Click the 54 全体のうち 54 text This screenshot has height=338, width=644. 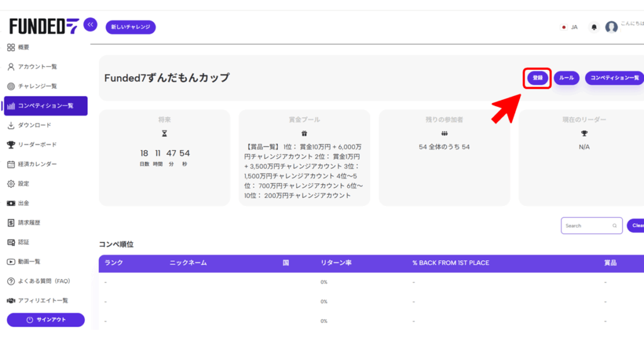(x=445, y=147)
